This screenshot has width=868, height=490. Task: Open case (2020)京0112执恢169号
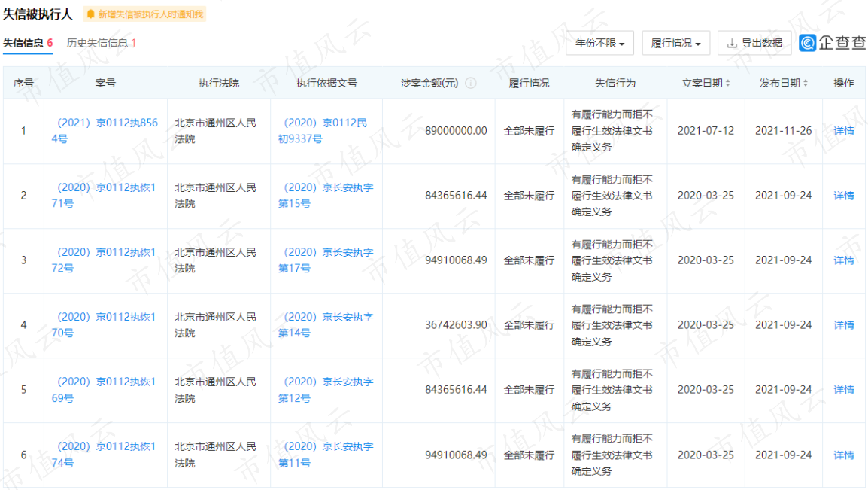coord(104,390)
